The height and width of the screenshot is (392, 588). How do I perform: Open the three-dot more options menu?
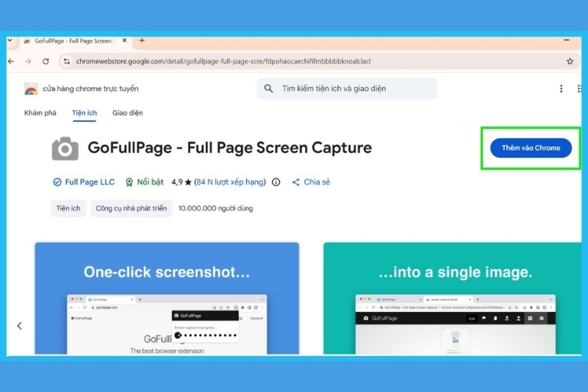(x=561, y=88)
